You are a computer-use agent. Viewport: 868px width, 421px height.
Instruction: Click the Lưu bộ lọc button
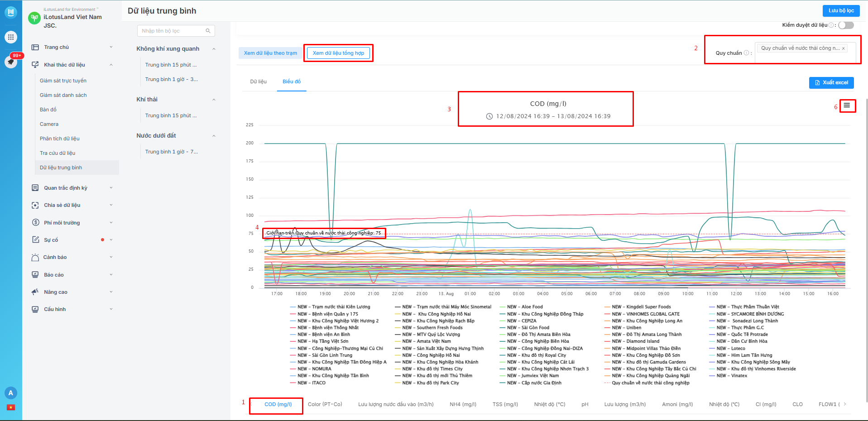pos(841,10)
